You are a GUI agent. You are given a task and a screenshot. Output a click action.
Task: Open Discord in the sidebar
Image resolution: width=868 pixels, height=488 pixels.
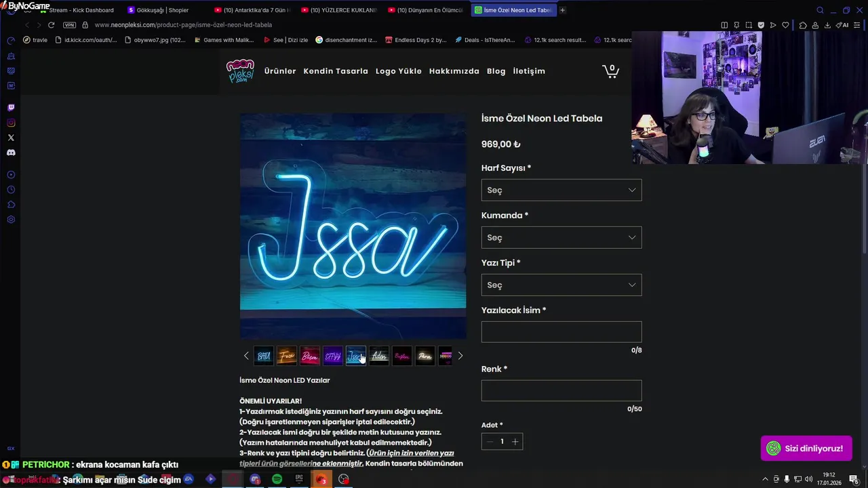[x=11, y=152]
